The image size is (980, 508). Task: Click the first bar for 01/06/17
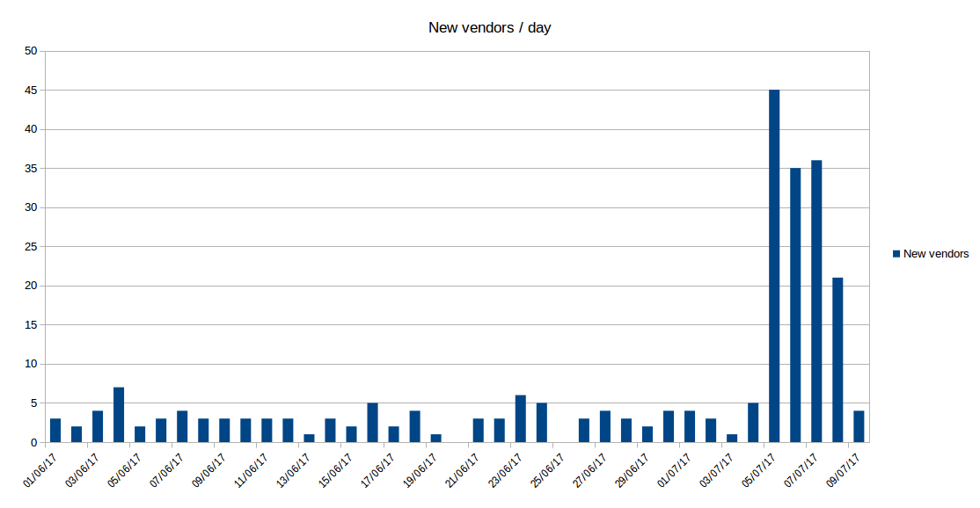[x=55, y=431]
